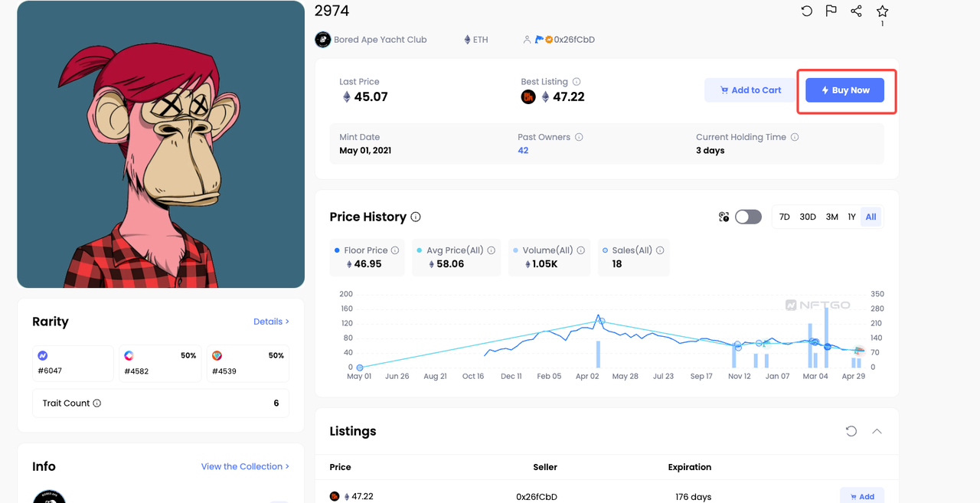This screenshot has width=980, height=503.
Task: Click the tall Mar 04 volume bar on the chart
Action: tap(826, 338)
